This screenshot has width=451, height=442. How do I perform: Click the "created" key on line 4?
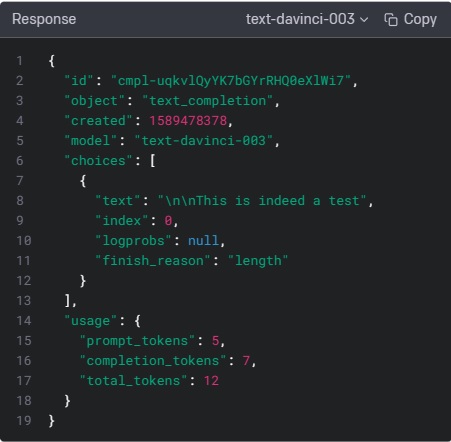(x=98, y=121)
